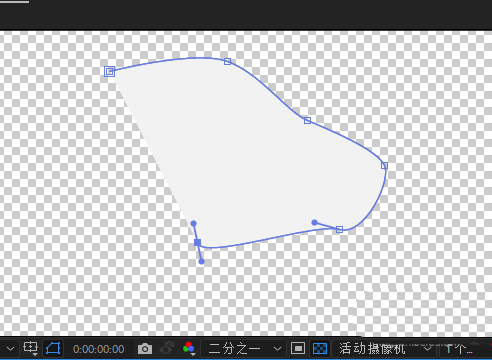Click the lower Bezier handle of the selected vertex
The width and height of the screenshot is (492, 360).
tap(201, 262)
